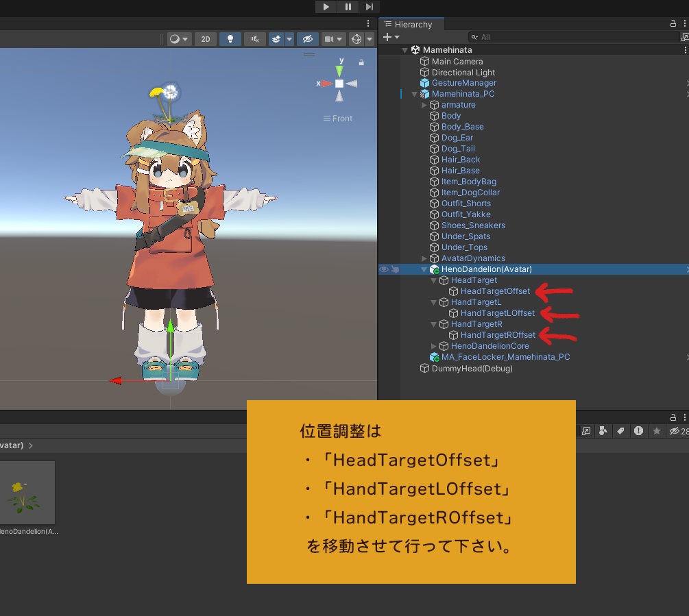The width and height of the screenshot is (689, 616).
Task: Open Scene view three-dot options menu
Action: click(x=368, y=23)
